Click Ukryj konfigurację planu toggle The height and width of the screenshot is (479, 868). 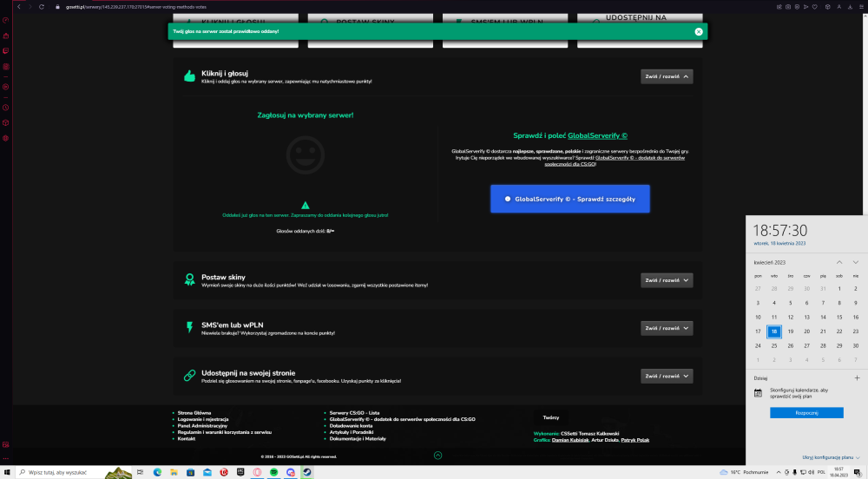[831, 457]
